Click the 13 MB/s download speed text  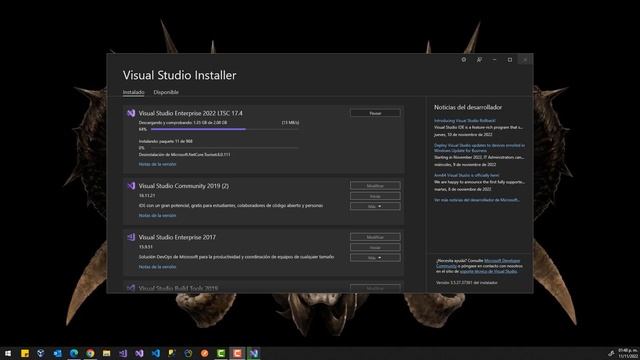[290, 122]
